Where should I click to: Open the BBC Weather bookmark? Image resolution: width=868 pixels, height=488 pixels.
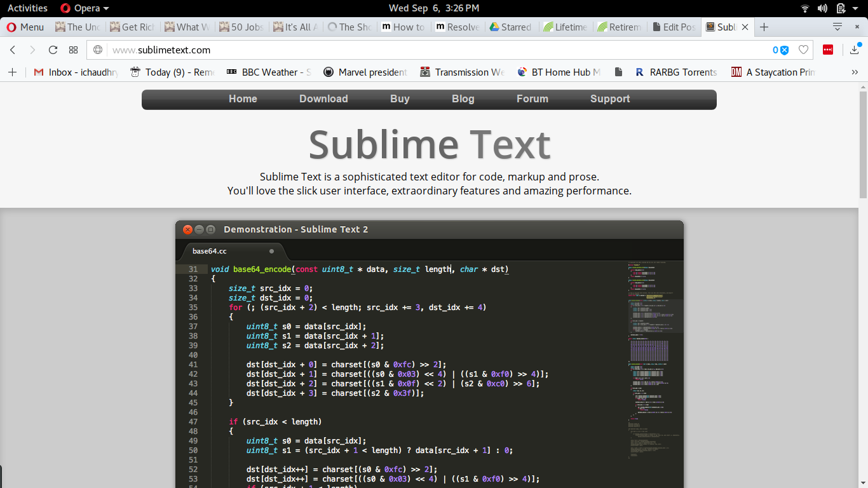pos(269,72)
